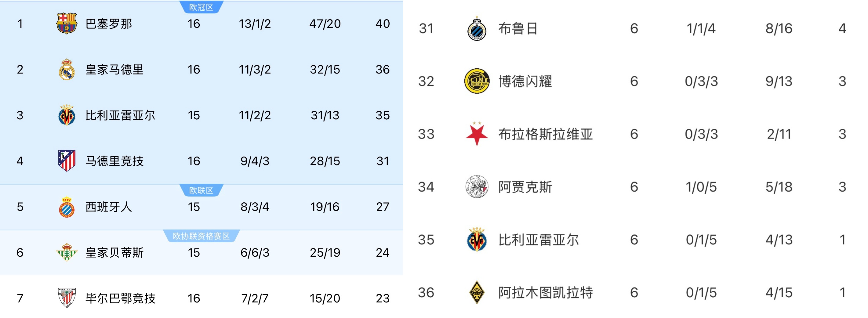The width and height of the screenshot is (868, 318).
Task: Click the Real Madrid club crest
Action: pyautogui.click(x=66, y=69)
